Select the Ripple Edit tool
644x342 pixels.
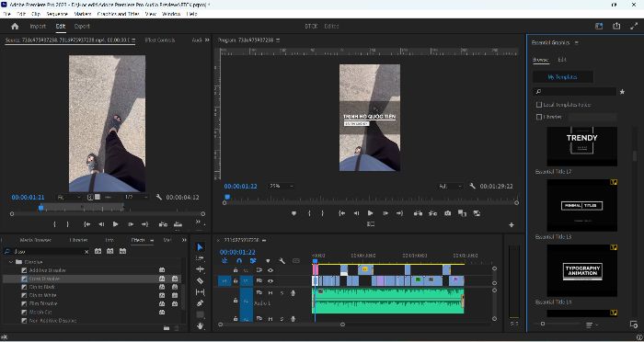pyautogui.click(x=200, y=269)
